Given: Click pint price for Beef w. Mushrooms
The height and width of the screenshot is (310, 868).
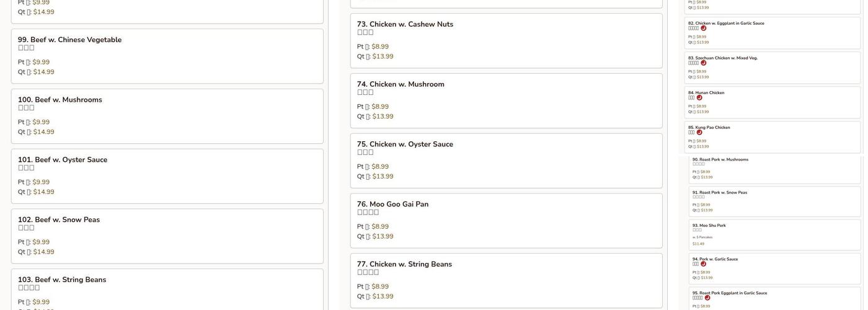Looking at the screenshot, I should click(x=41, y=123).
